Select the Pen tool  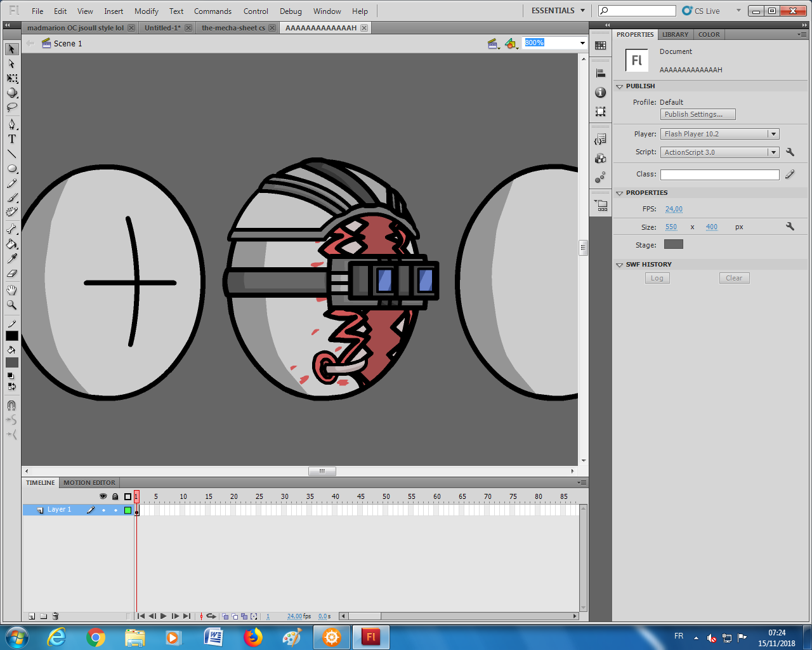11,124
